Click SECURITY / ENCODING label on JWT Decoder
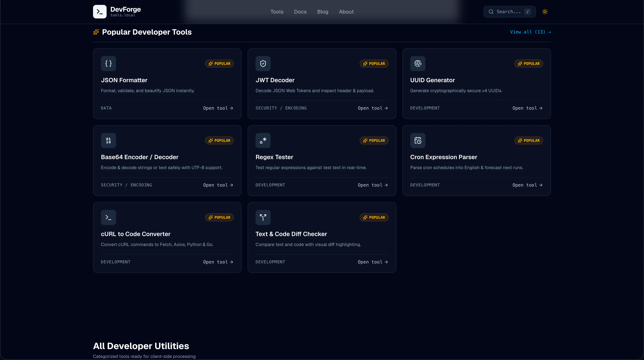 point(281,108)
